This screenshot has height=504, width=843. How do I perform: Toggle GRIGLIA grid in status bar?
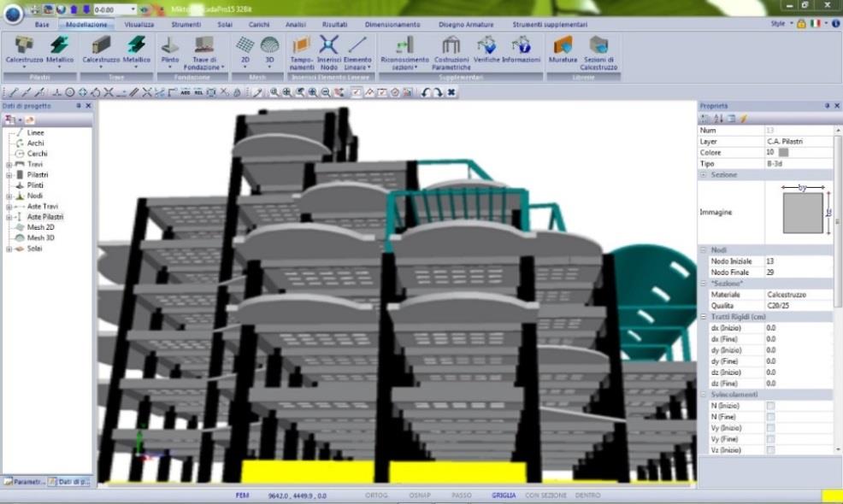point(504,495)
